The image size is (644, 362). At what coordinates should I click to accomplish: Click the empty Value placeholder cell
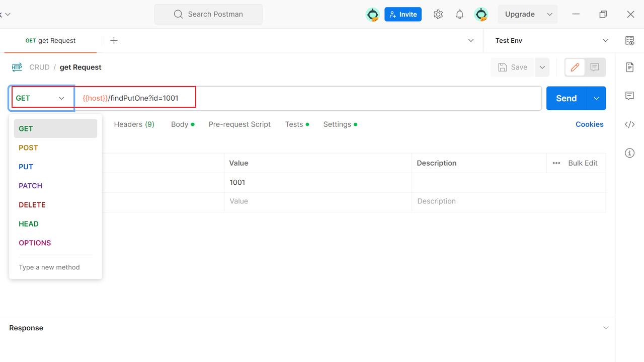318,201
